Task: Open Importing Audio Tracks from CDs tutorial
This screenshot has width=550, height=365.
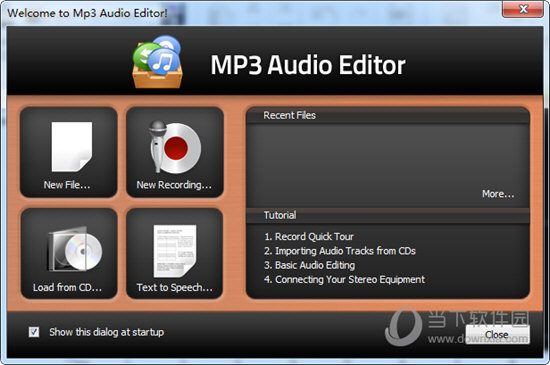Action: point(340,251)
